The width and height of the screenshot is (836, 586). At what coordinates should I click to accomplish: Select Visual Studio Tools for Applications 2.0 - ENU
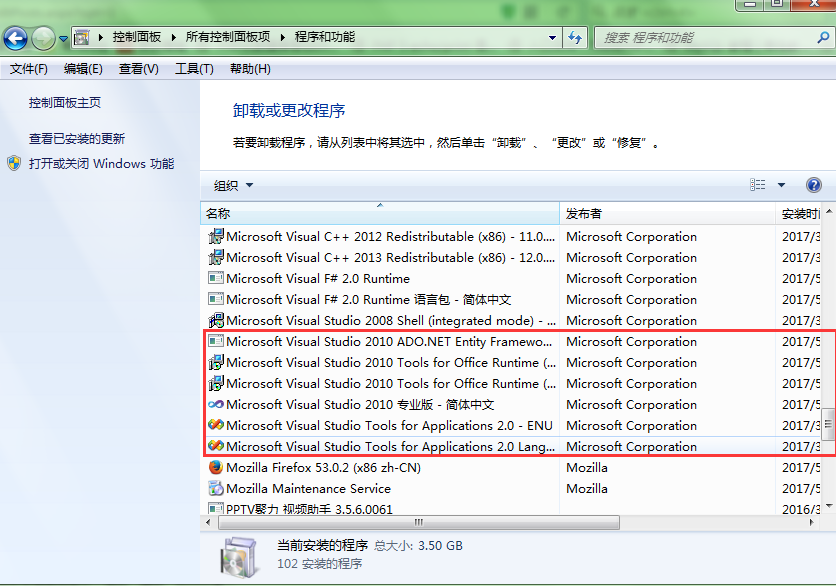click(389, 426)
